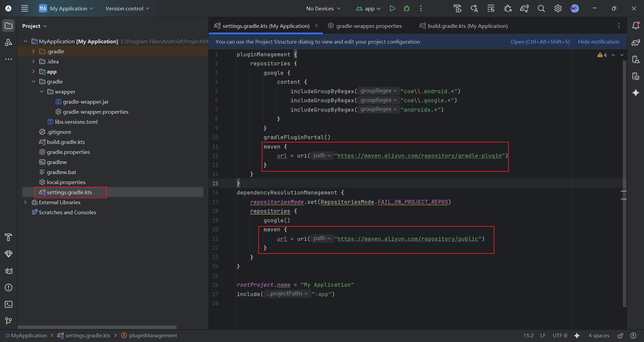Click the Debug app bug icon
644x342 pixels.
click(x=407, y=8)
